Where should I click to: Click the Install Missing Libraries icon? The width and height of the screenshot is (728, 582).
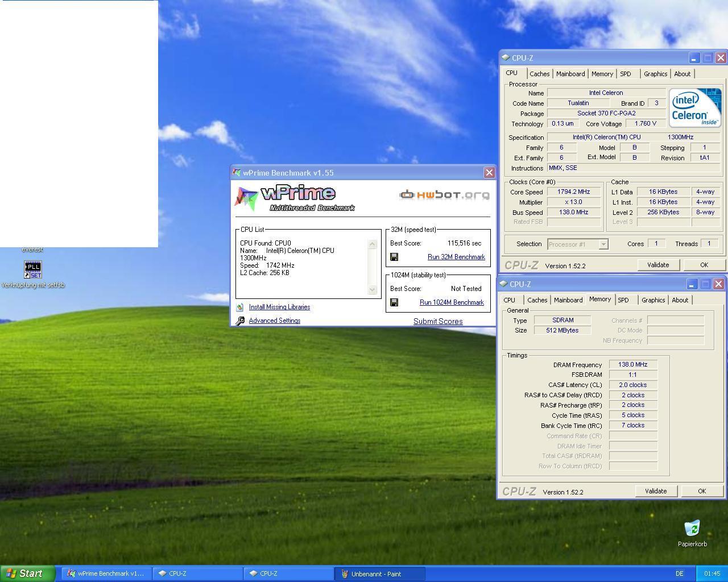click(x=240, y=307)
